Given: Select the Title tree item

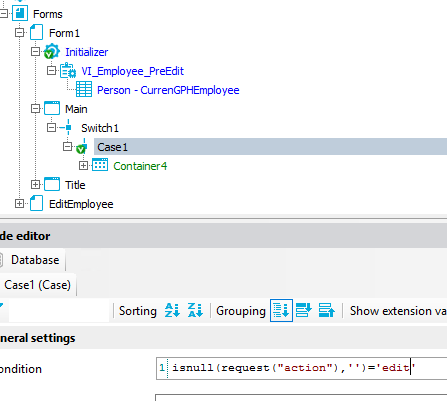Looking at the screenshot, I should tap(75, 185).
